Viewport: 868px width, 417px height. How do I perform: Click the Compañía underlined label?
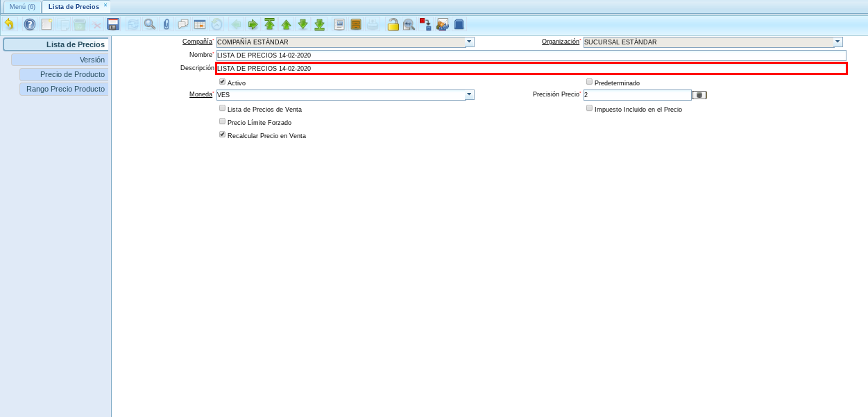tap(197, 42)
